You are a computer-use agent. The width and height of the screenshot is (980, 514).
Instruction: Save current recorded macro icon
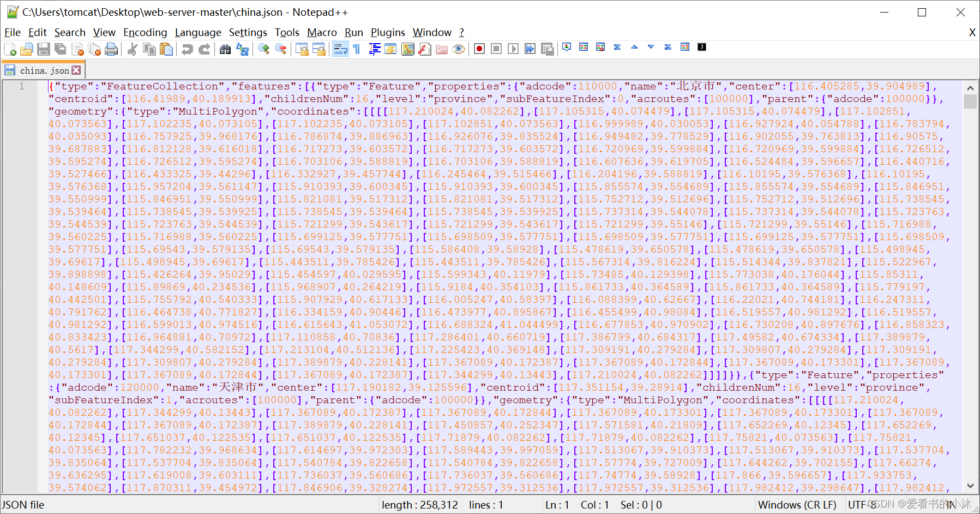[547, 49]
